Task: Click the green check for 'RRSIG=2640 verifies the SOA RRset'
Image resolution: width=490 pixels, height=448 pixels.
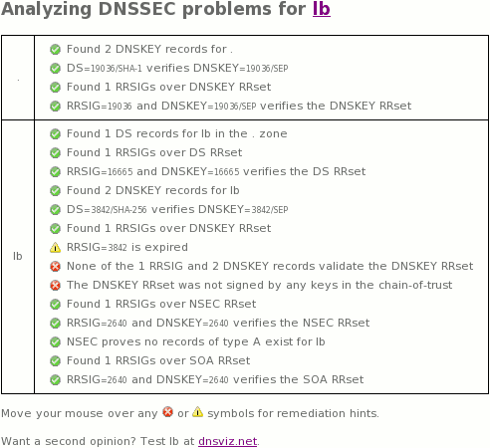Action: pos(55,380)
